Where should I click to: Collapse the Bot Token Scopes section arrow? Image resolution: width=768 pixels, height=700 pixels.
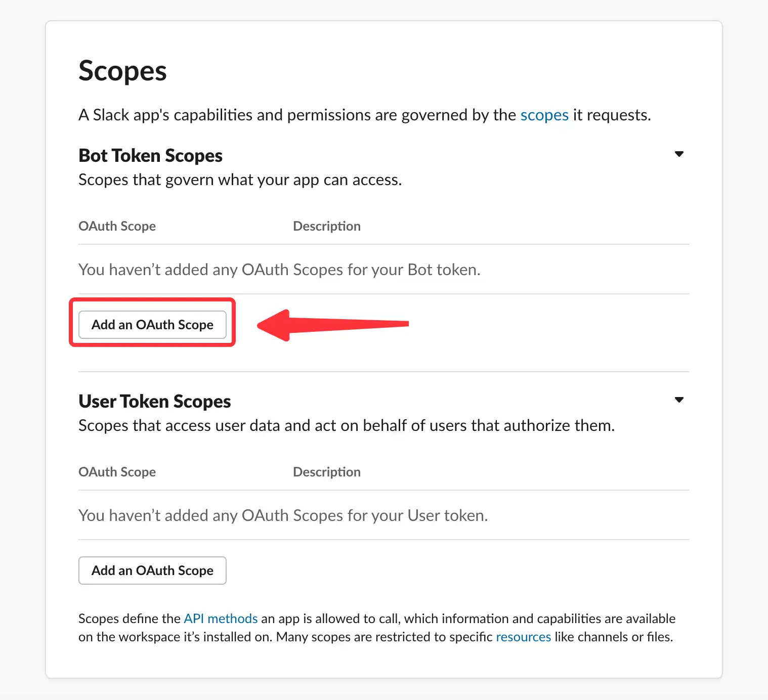point(679,154)
